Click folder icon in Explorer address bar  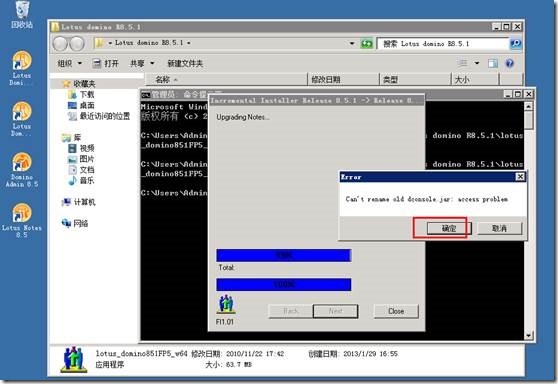100,43
